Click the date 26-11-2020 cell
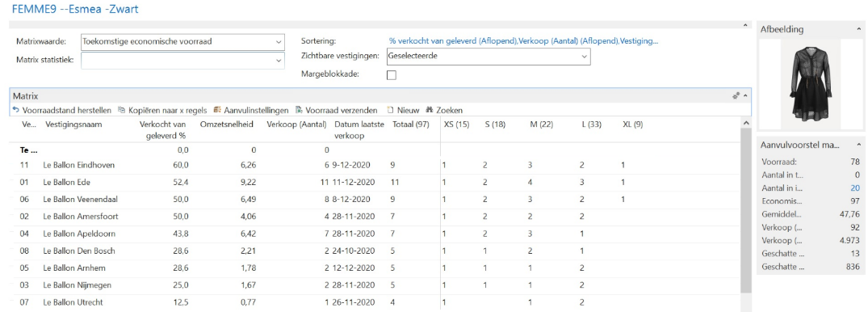868x312 pixels. coord(353,302)
